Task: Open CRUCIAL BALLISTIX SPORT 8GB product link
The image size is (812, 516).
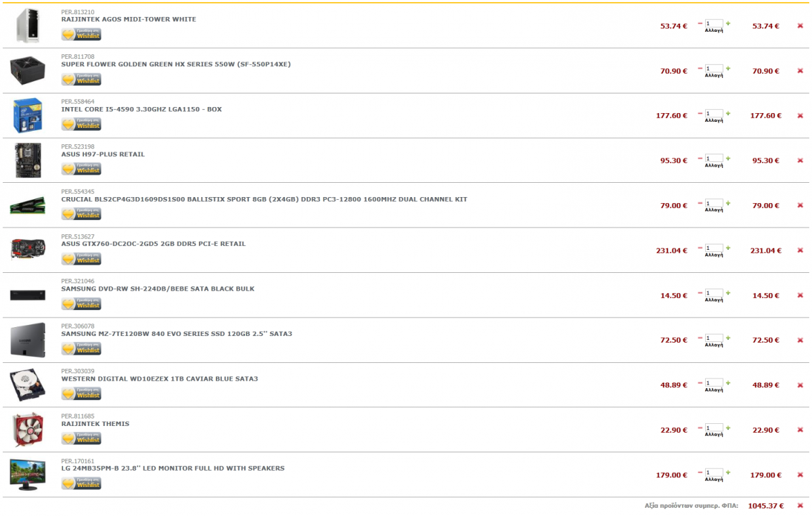Action: [x=265, y=199]
